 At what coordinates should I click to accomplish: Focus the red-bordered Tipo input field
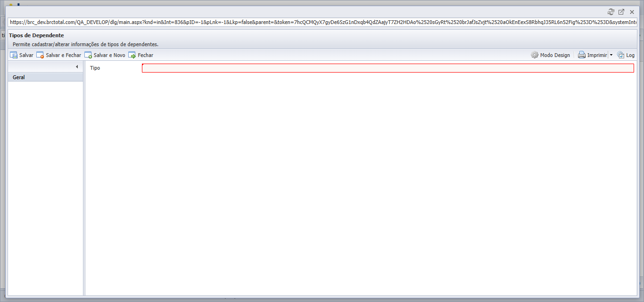point(388,68)
